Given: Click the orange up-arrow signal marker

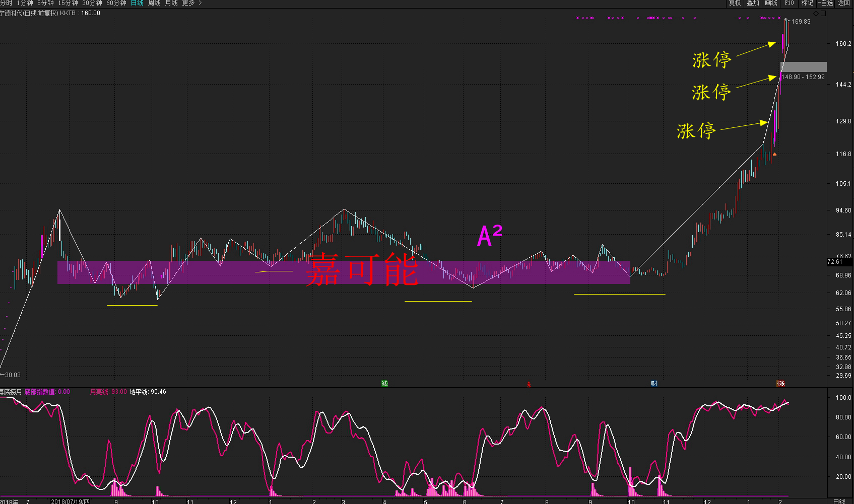Looking at the screenshot, I should [774, 154].
